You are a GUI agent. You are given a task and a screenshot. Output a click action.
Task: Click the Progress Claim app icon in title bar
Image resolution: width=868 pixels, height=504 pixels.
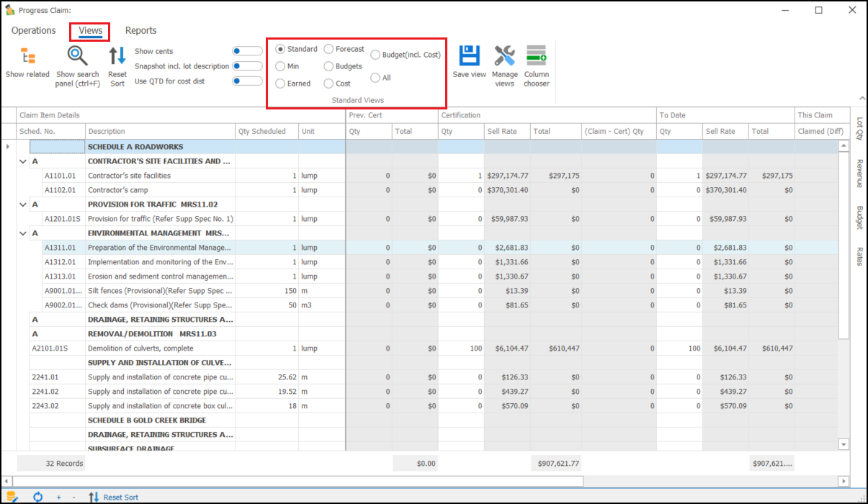point(9,10)
